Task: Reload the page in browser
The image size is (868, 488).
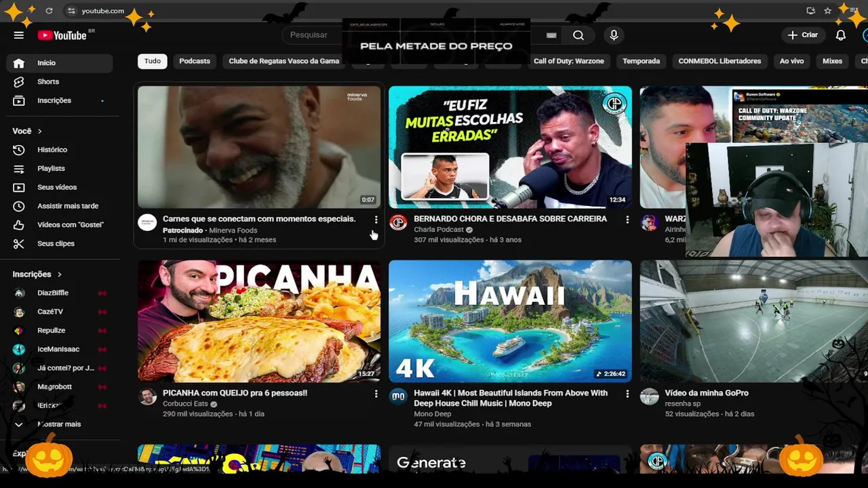Action: (x=49, y=11)
